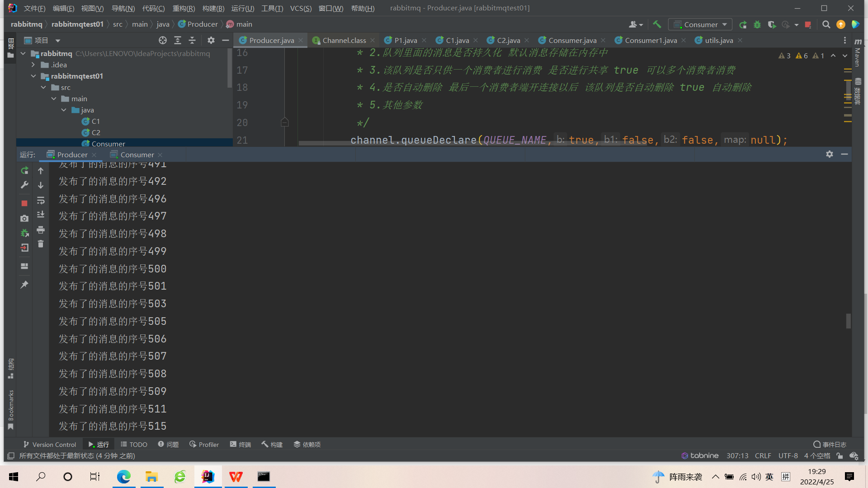Rerun the Producer program

click(x=24, y=170)
